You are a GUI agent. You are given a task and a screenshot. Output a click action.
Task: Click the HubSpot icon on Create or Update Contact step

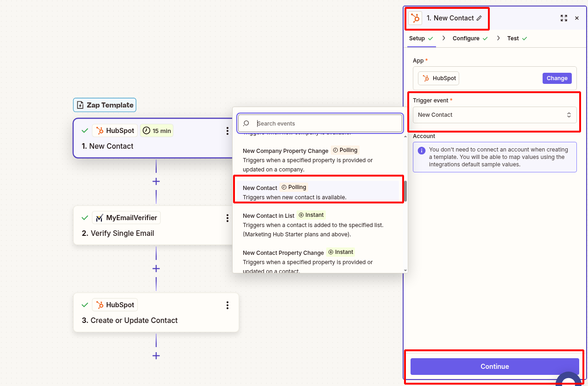101,304
